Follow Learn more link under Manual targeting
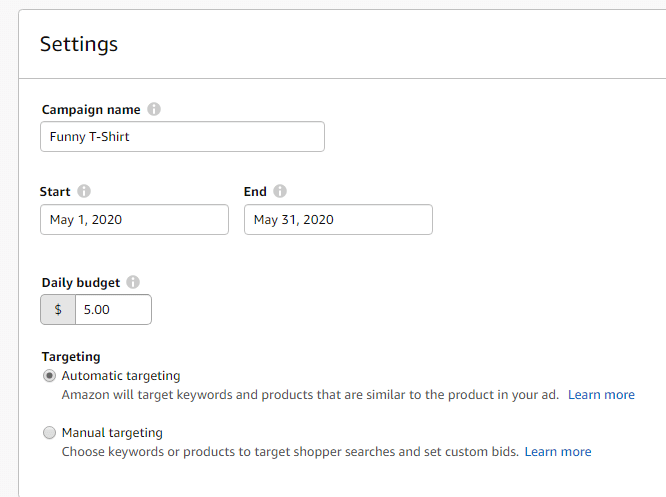 coord(558,452)
